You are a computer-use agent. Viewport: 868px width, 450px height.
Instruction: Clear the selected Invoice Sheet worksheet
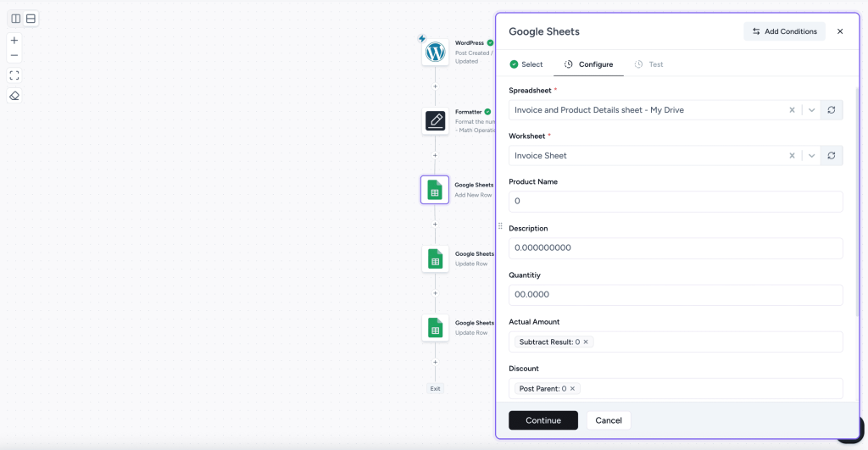tap(792, 156)
